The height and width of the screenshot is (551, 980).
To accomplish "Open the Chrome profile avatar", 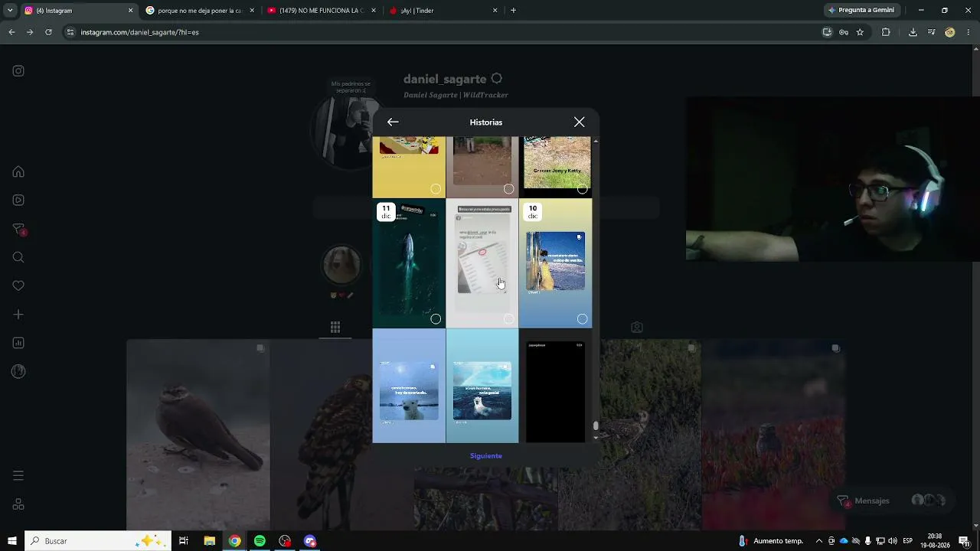I will (x=950, y=32).
